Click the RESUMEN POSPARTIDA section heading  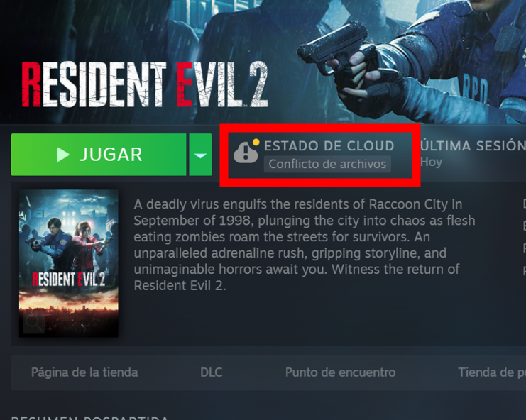[x=89, y=418]
